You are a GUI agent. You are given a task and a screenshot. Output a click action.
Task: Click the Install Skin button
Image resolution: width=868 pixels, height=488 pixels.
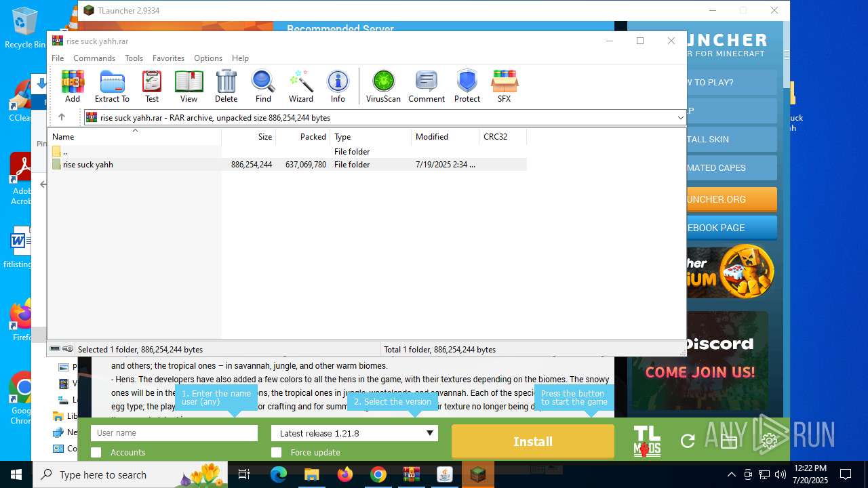pyautogui.click(x=732, y=139)
